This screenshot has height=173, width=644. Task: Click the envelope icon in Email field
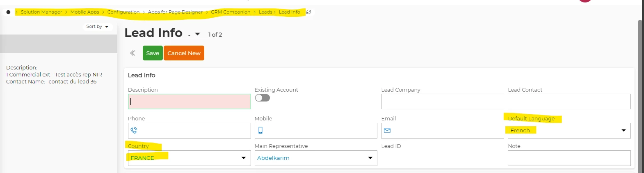[x=387, y=130]
